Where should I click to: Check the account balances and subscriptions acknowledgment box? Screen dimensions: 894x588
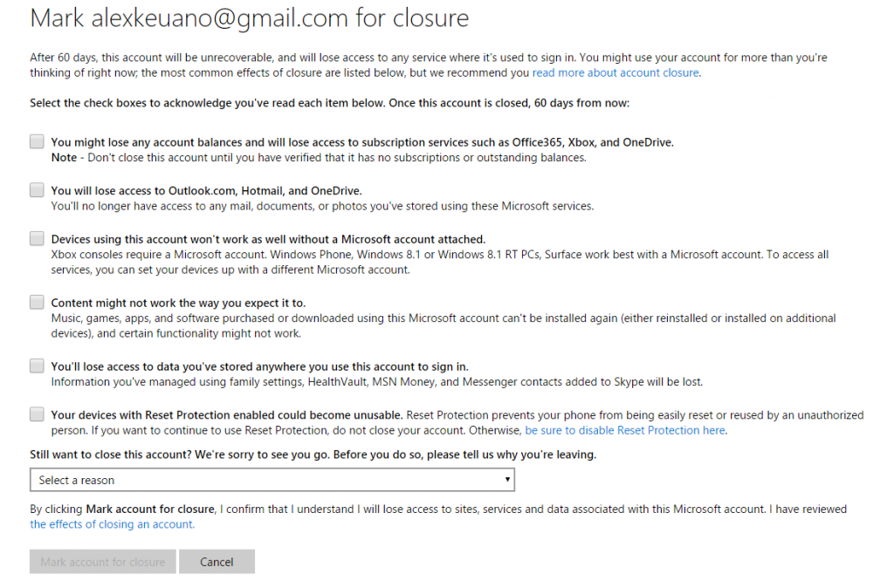click(x=37, y=141)
